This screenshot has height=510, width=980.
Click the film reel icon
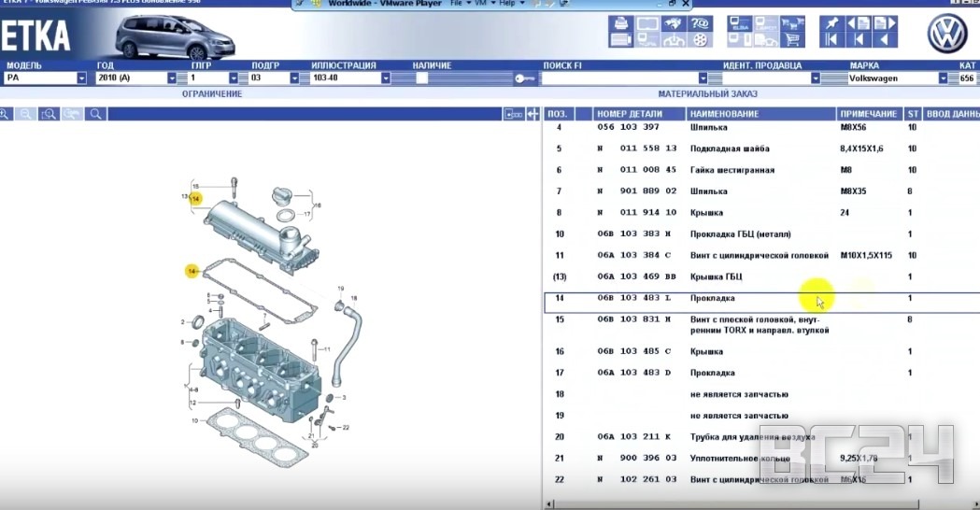coord(699,39)
